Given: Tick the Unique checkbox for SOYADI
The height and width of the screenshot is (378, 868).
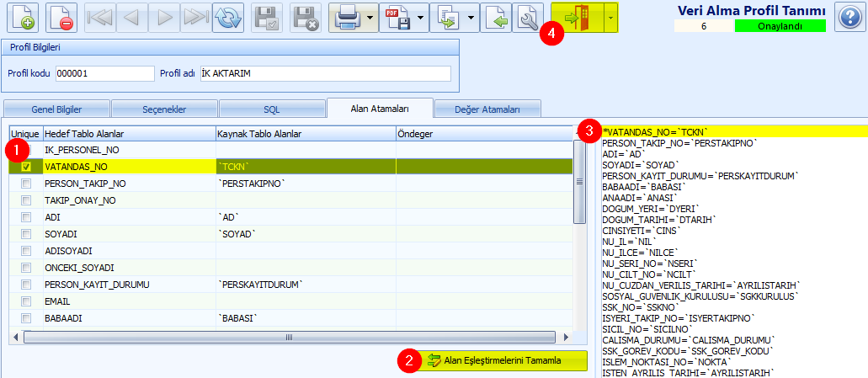Looking at the screenshot, I should point(26,234).
